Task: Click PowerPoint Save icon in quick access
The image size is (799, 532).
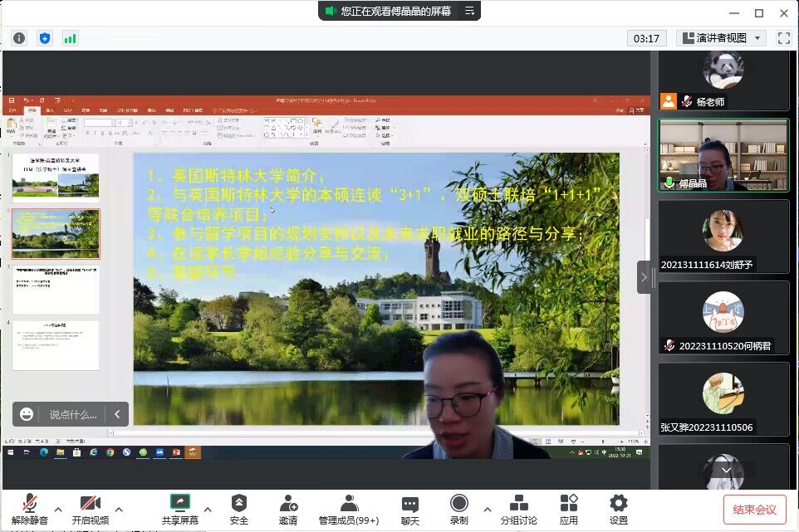Action: pyautogui.click(x=12, y=100)
